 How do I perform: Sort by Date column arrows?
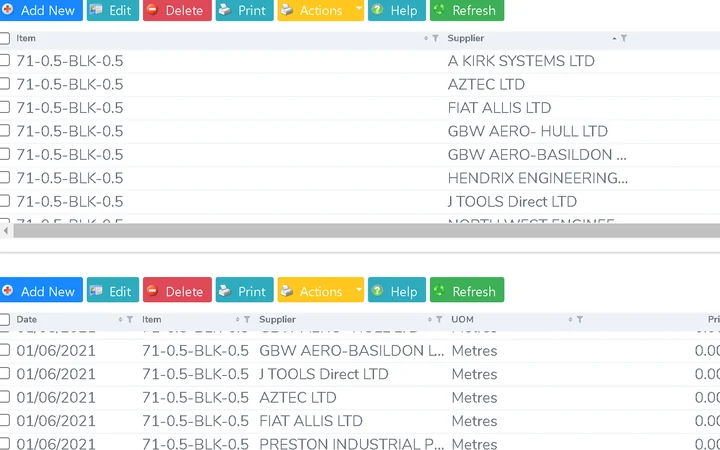[x=120, y=320]
